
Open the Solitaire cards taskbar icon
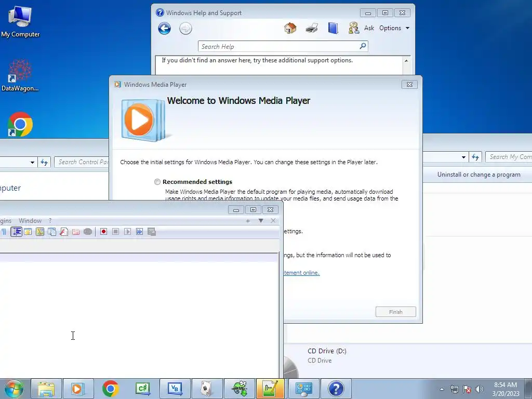(207, 389)
